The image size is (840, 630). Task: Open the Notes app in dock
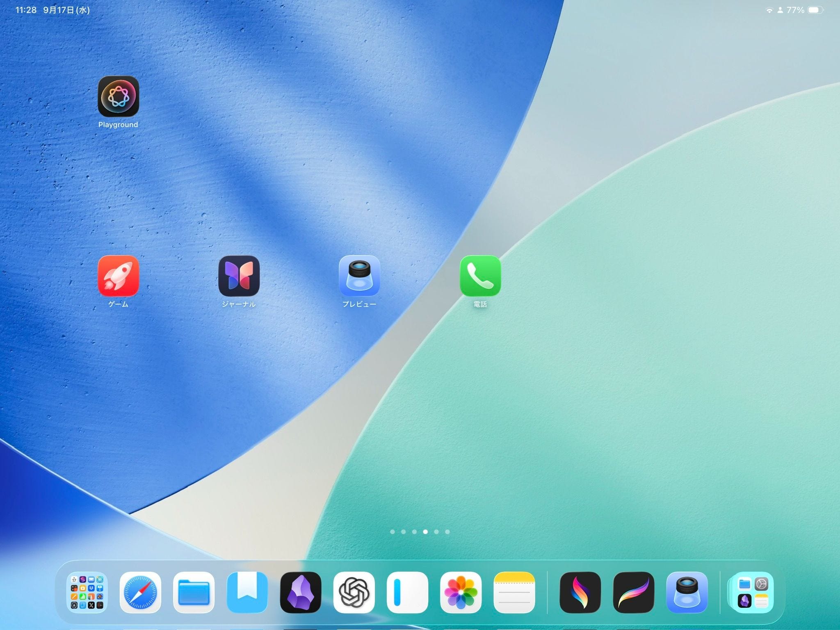(x=514, y=592)
